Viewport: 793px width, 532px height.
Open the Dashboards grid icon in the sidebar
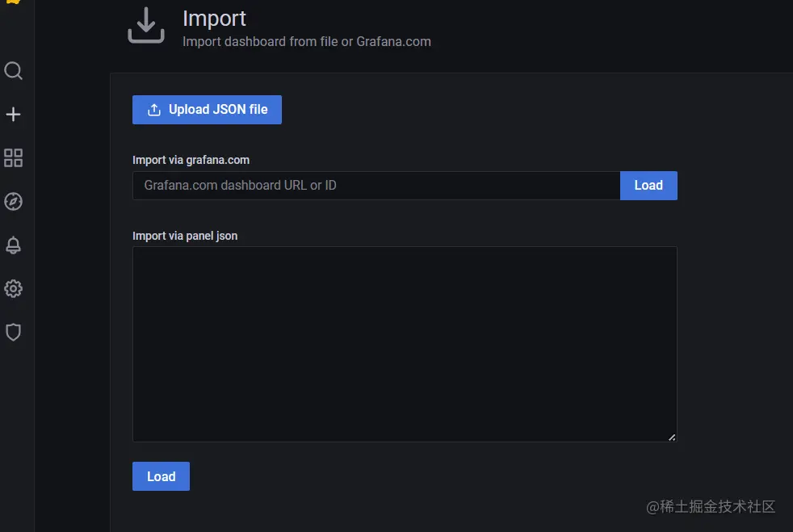tap(13, 157)
